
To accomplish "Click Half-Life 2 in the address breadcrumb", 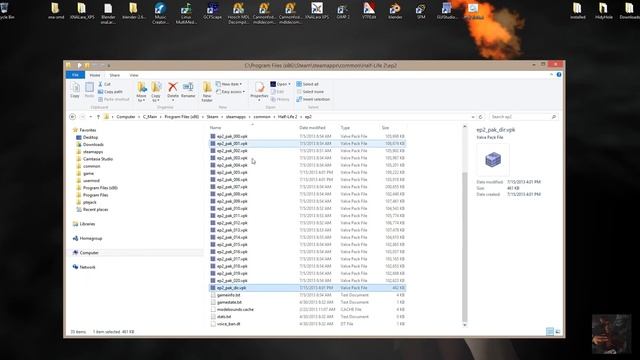I will pos(287,117).
